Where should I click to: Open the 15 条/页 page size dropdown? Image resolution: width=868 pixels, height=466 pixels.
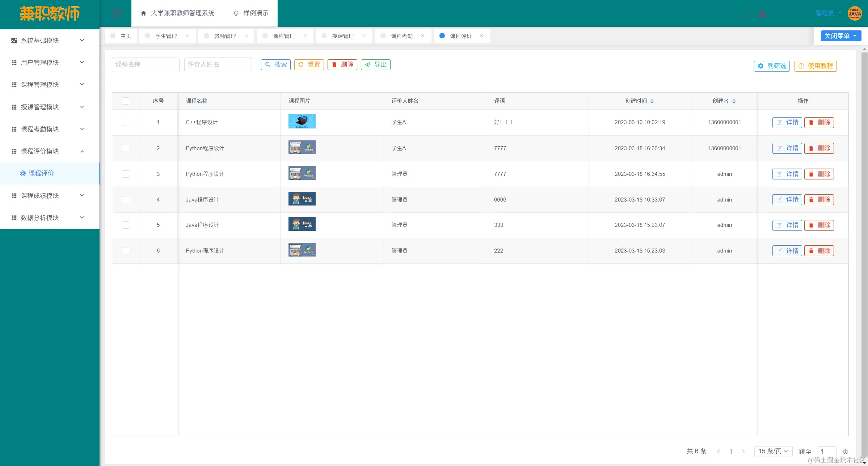[x=773, y=451]
